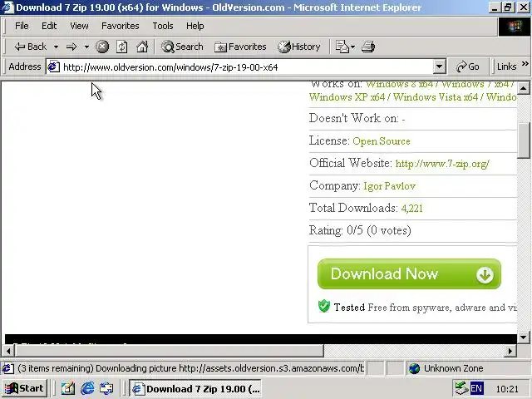
Task: Open the View menu
Action: pos(79,26)
